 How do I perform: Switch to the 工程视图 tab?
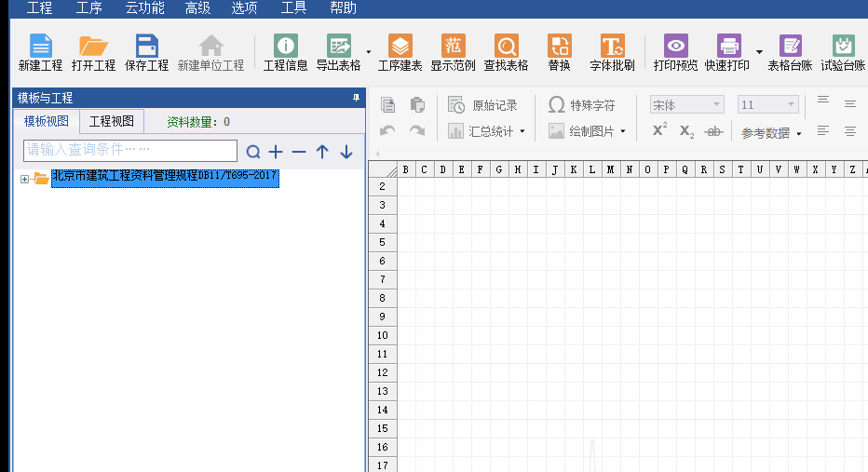coord(111,122)
